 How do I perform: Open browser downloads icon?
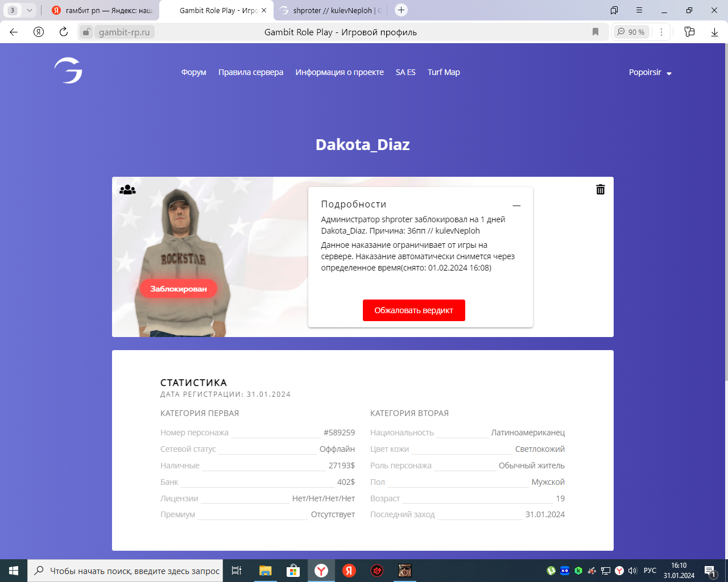[x=714, y=32]
